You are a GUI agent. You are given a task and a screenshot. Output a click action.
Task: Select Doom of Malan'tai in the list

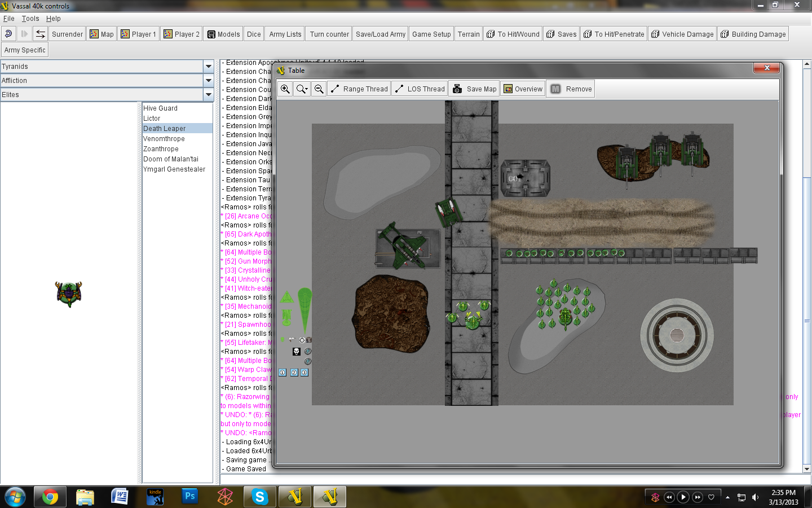[177, 159]
